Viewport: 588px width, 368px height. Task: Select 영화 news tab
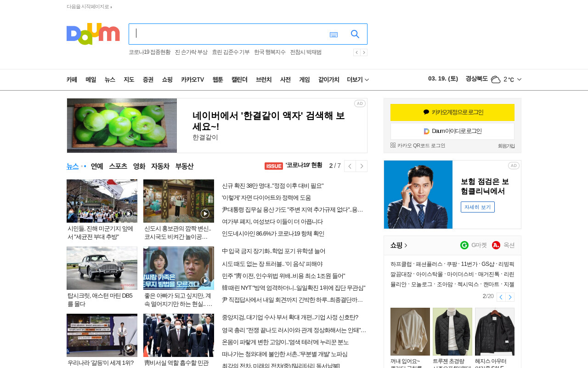[139, 166]
